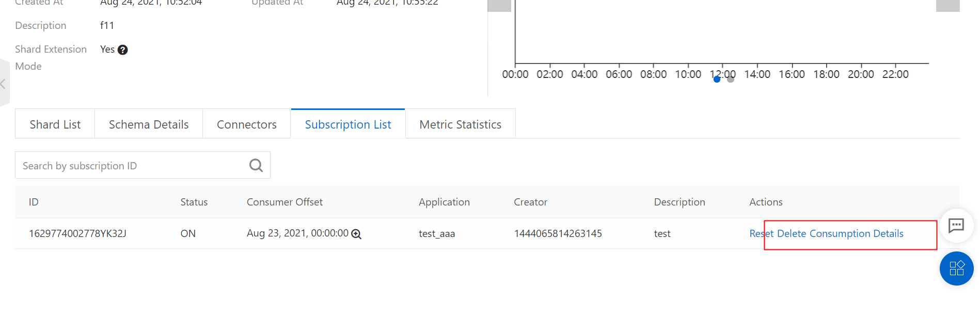Click the grey block at chart's right edge
The height and width of the screenshot is (332, 980).
[947, 5]
